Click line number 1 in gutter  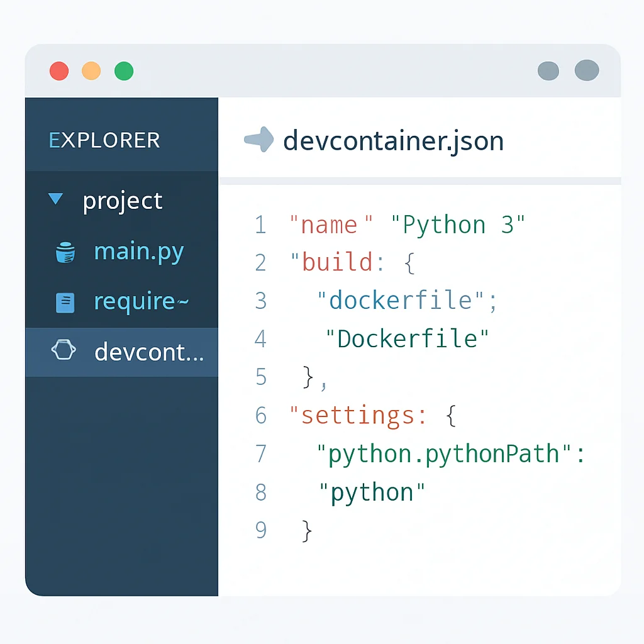click(x=261, y=225)
